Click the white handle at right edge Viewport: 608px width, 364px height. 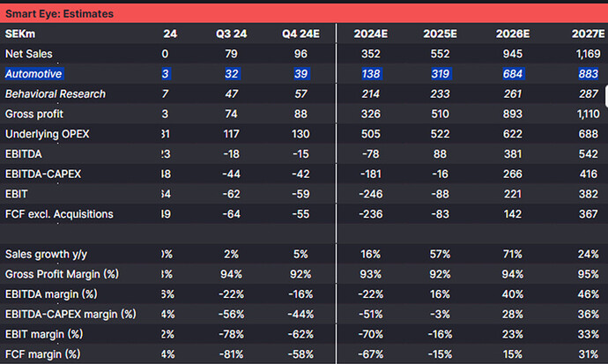(606, 96)
